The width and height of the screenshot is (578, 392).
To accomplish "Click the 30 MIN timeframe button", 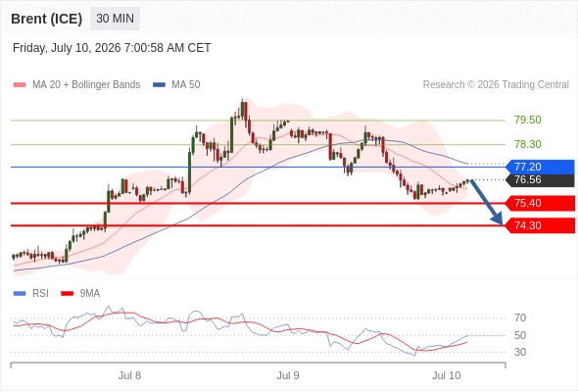I will click(x=115, y=19).
